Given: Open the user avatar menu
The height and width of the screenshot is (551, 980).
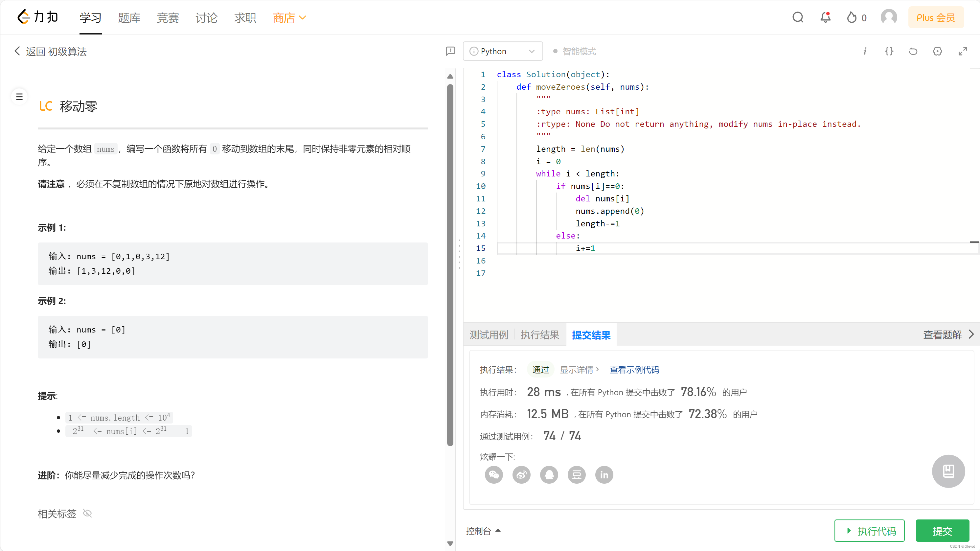Looking at the screenshot, I should click(x=889, y=17).
